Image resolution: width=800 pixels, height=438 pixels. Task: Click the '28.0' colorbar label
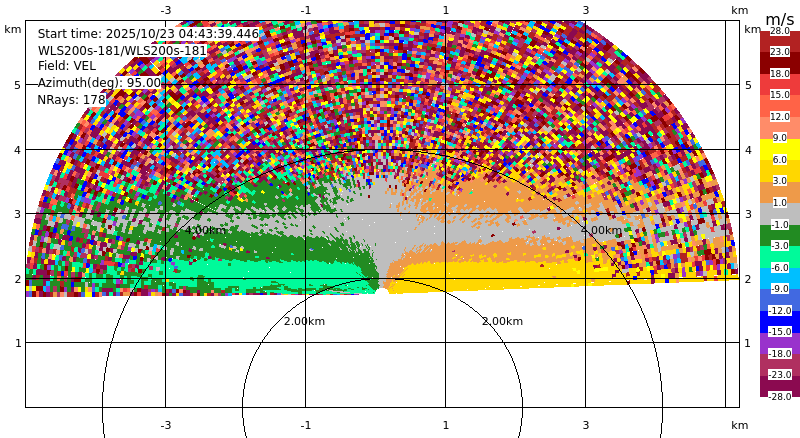pyautogui.click(x=780, y=31)
